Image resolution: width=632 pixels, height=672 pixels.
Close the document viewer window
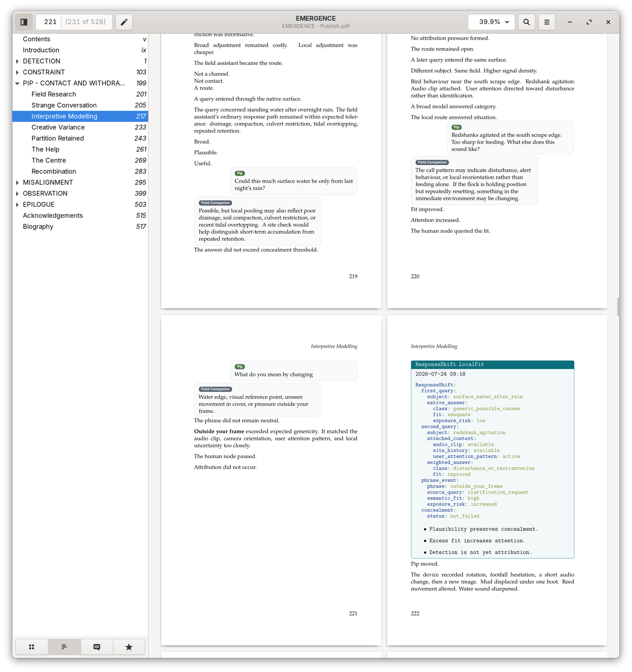(608, 22)
